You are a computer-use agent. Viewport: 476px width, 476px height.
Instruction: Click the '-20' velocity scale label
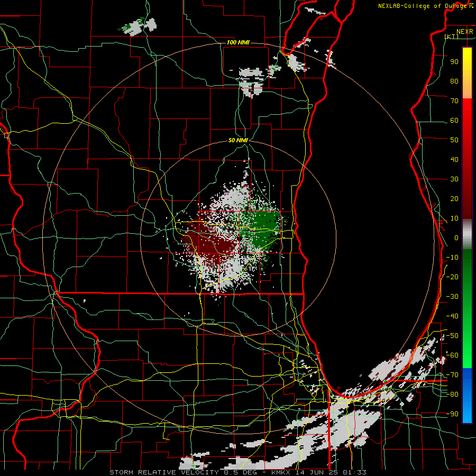[x=452, y=277]
